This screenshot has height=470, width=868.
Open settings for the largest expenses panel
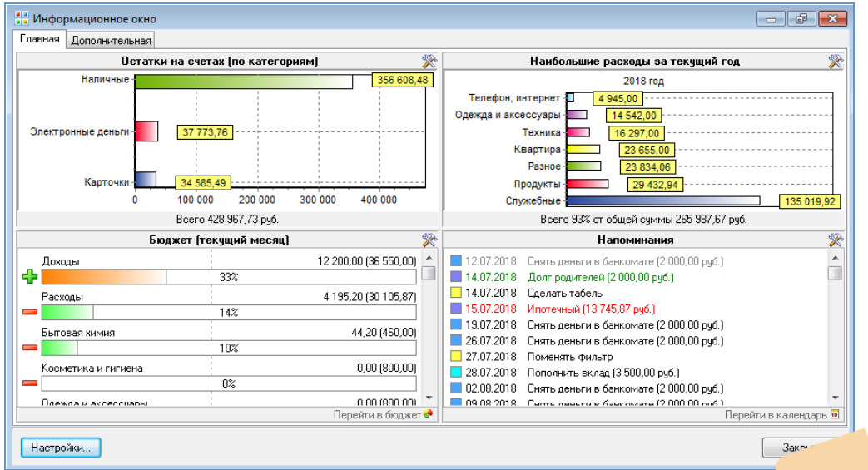(x=836, y=62)
